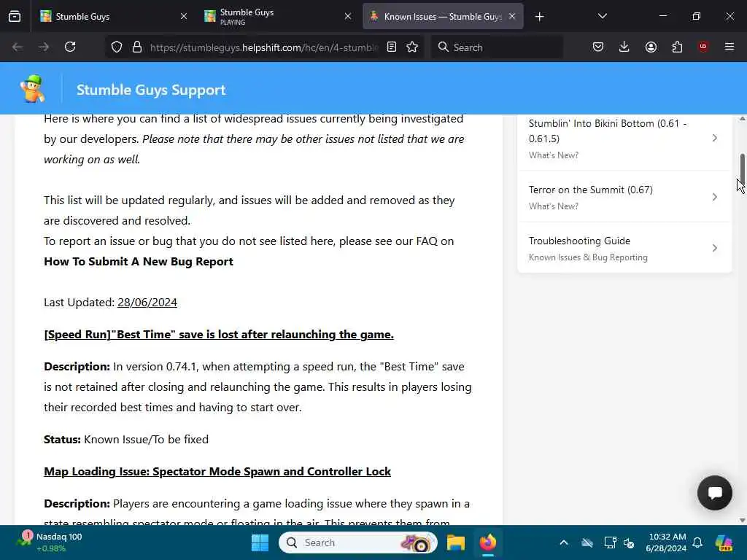Screen dimensions: 747x560
Task: Open the Firefox application menu
Action: (x=729, y=47)
